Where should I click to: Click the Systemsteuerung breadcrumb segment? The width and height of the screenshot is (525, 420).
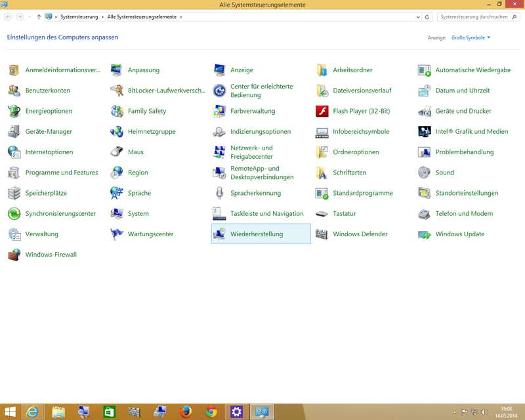point(79,17)
